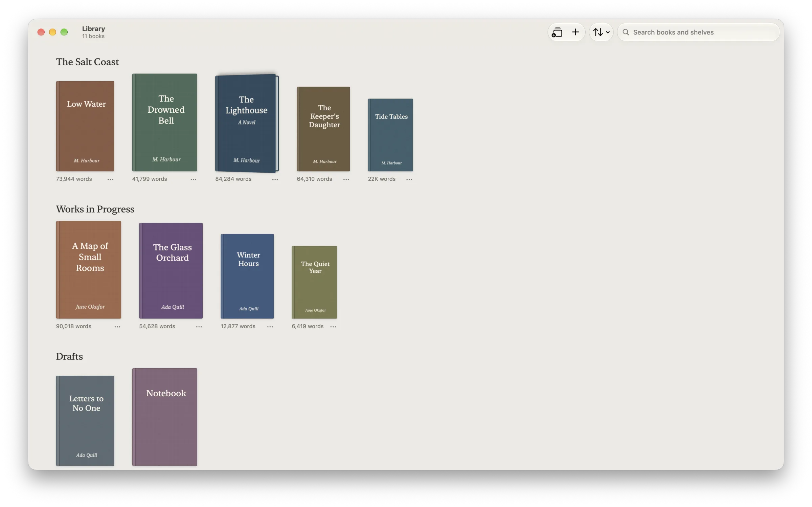Image resolution: width=812 pixels, height=507 pixels.
Task: Click The Salt Coast shelf heading
Action: pyautogui.click(x=87, y=62)
